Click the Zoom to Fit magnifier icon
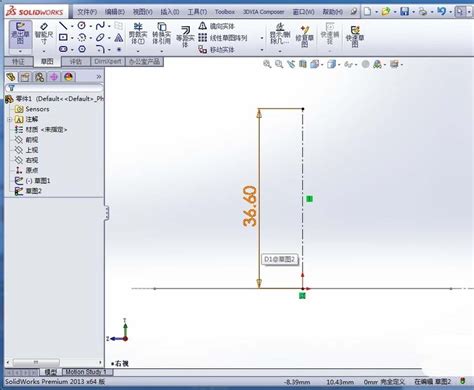474x390 pixels. pos(267,64)
